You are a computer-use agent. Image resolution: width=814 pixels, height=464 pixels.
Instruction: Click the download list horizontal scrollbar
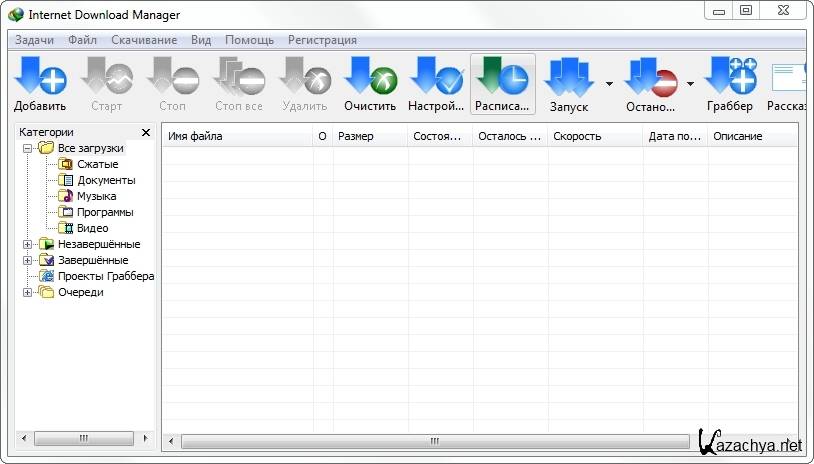pos(434,440)
